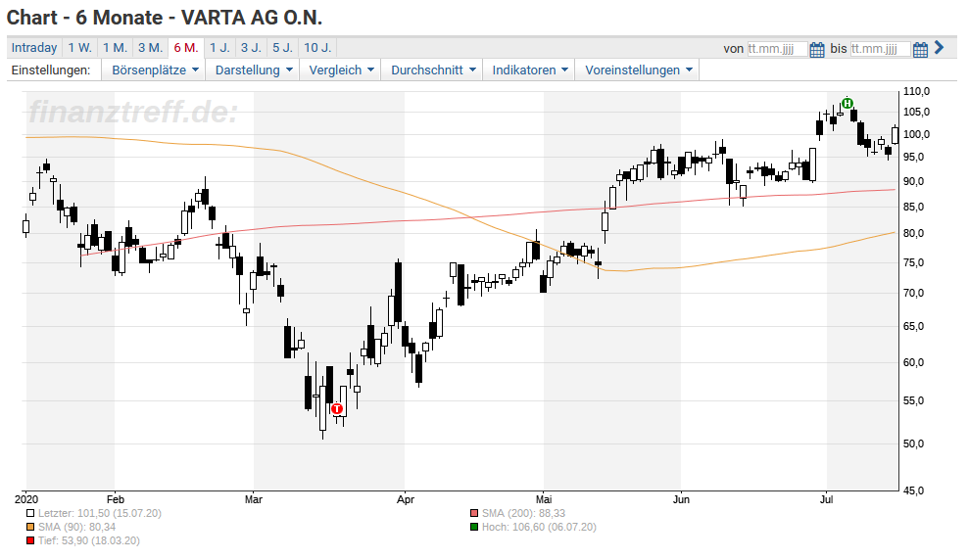Screen dimensions: 968x560
Task: Click the red Tief legend swatch
Action: (30, 540)
